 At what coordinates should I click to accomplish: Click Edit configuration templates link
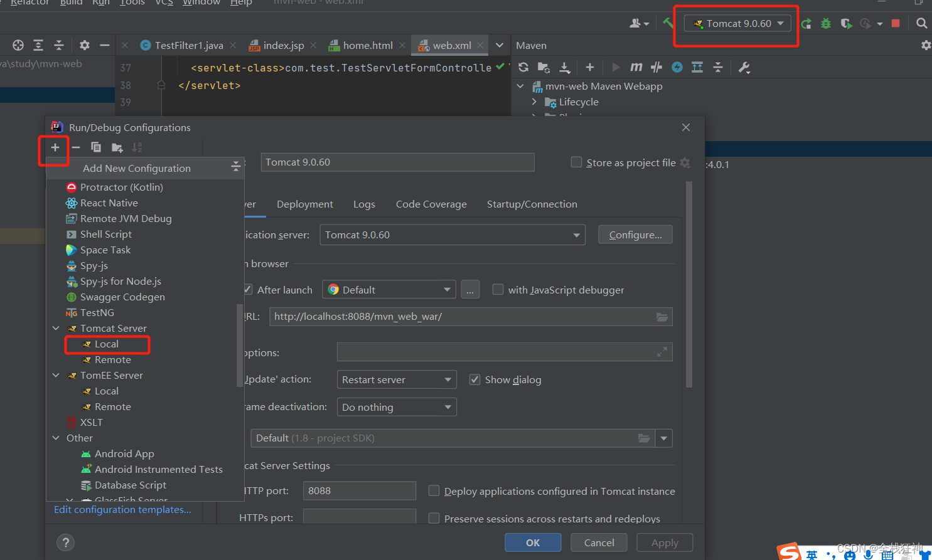[122, 510]
